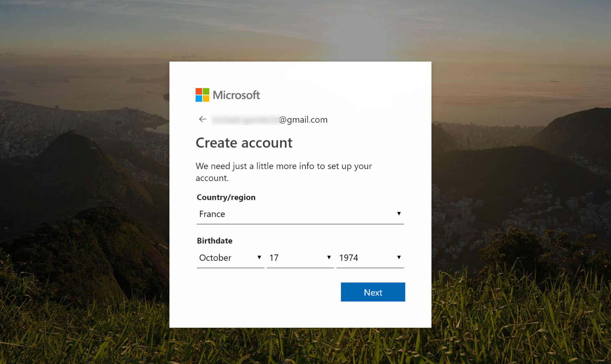Open the birth day dropdown showing 17
This screenshot has height=364, width=611.
(x=300, y=258)
